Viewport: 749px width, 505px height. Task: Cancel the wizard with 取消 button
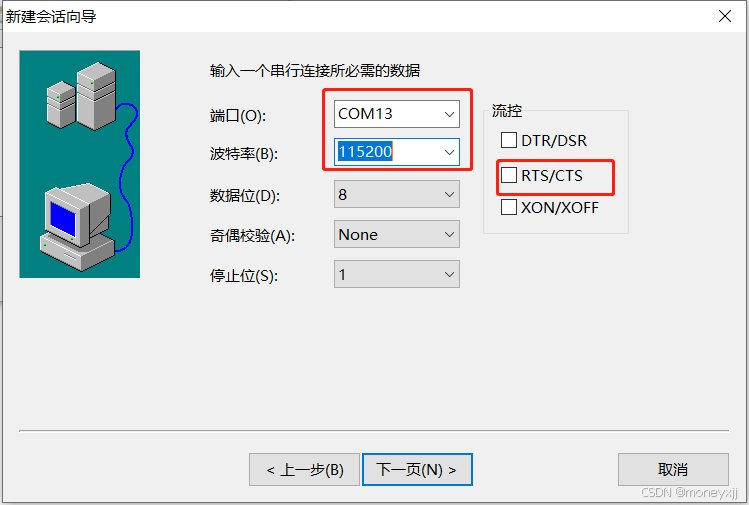tap(673, 470)
